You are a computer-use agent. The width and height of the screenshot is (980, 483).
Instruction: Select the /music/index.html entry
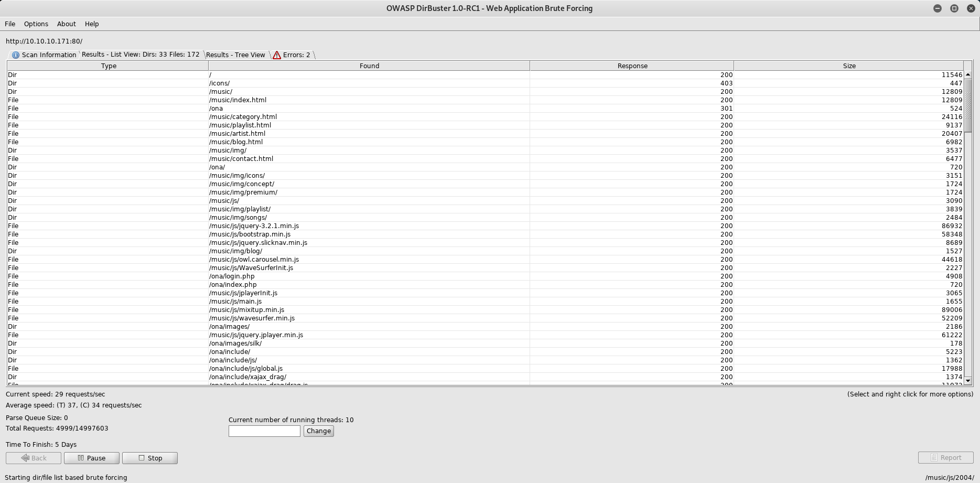coord(485,100)
